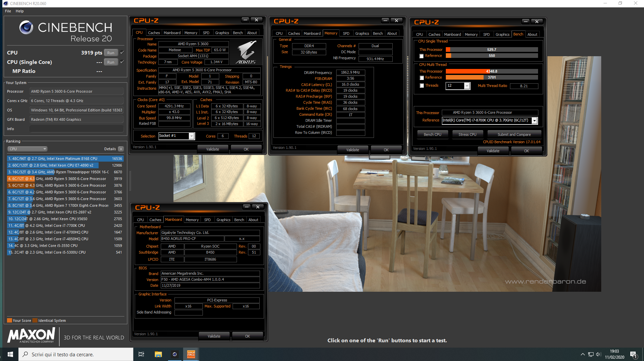Open the File menu

8,11
